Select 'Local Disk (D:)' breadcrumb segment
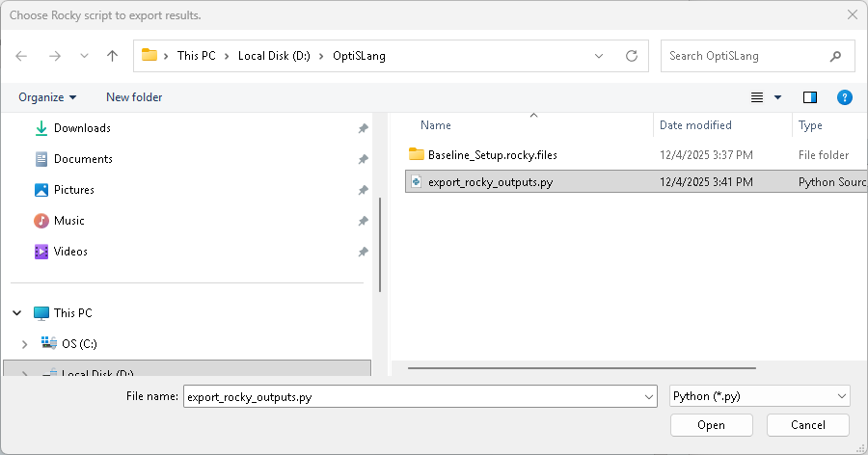 point(274,56)
